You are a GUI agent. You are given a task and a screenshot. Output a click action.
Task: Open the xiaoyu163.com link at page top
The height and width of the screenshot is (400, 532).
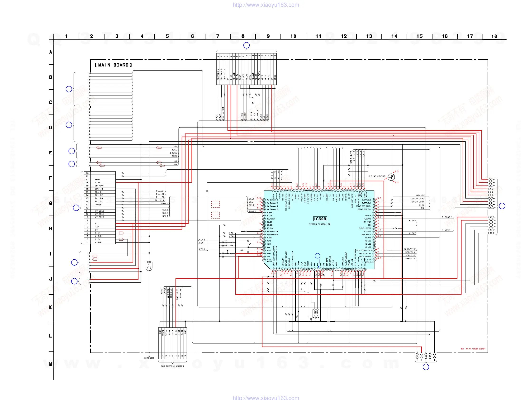(266, 5)
